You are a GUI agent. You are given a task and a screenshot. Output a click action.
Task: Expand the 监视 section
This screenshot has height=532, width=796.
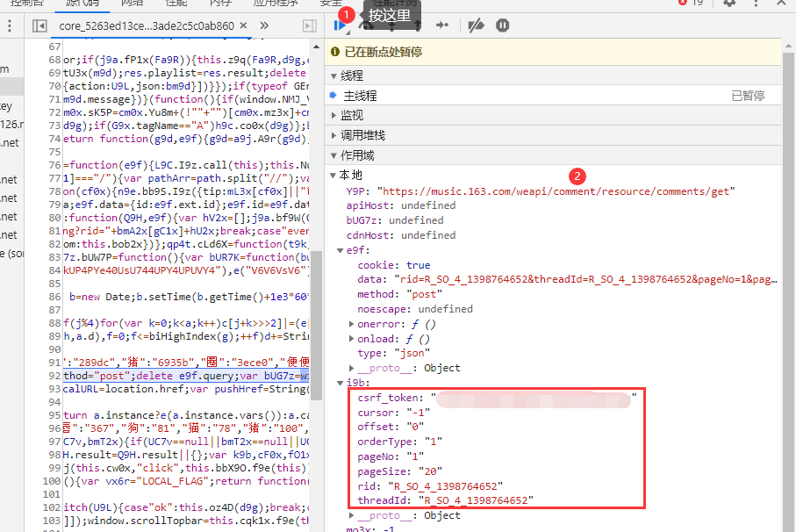pos(351,115)
